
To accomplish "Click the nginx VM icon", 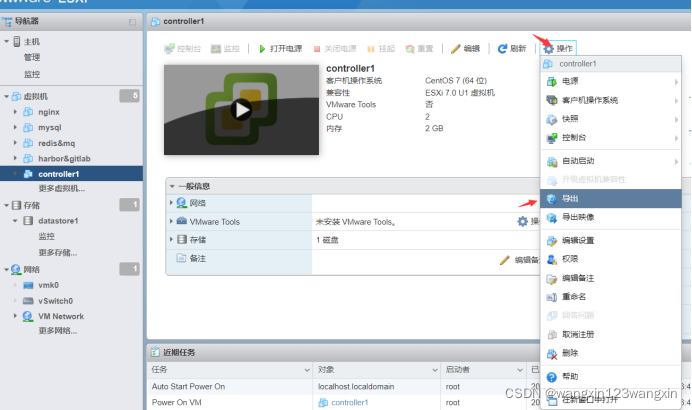I will [28, 112].
